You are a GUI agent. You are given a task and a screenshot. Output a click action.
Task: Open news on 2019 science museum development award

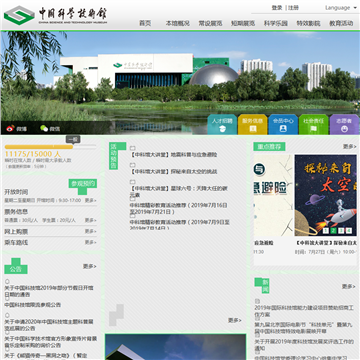tap(304, 345)
